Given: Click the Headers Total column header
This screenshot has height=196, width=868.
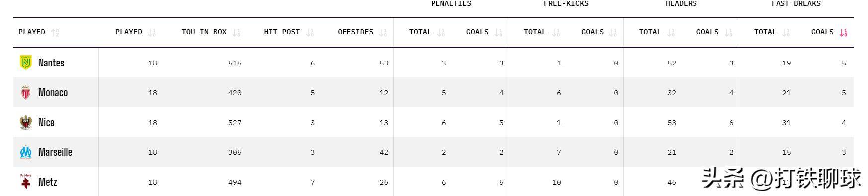Looking at the screenshot, I should [650, 32].
